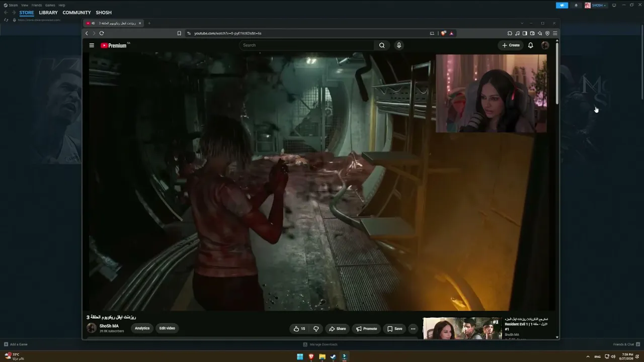Share the video
The width and height of the screenshot is (644, 362).
(x=338, y=329)
